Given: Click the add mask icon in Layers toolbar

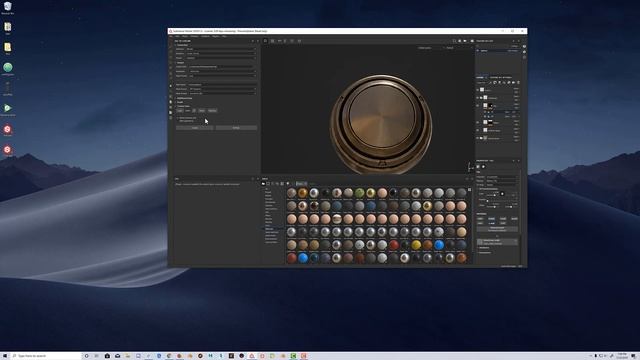Looking at the screenshot, I should point(495,82).
